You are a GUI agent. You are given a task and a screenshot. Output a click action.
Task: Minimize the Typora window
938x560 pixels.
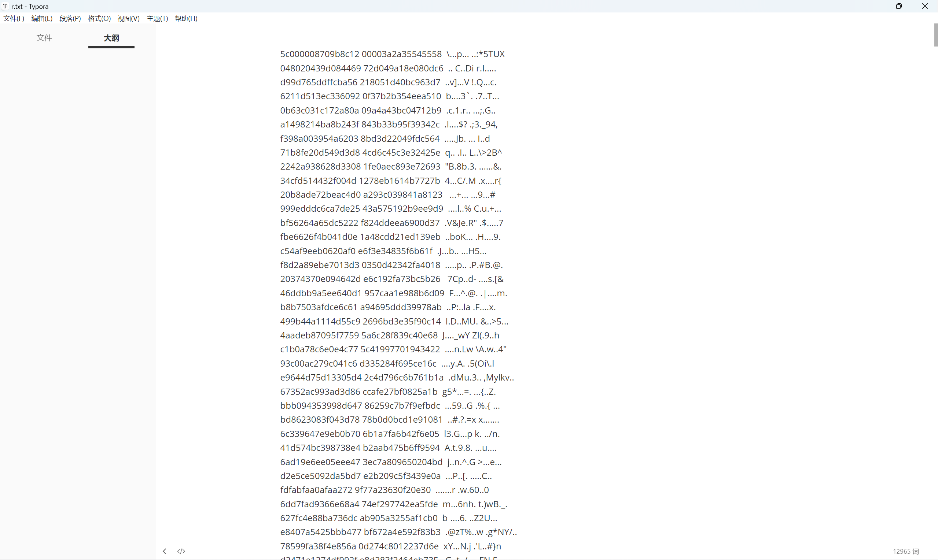(x=873, y=6)
